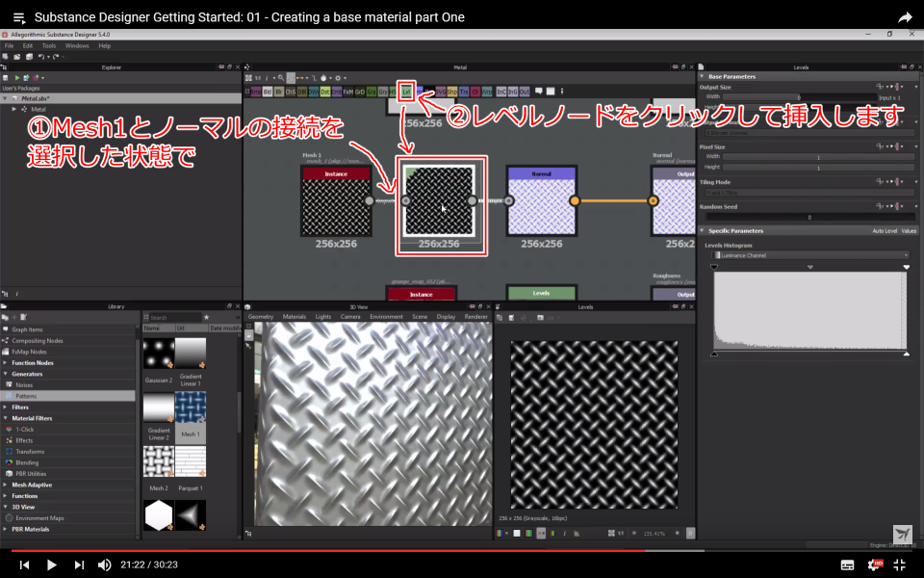Select the Gaussian 2 pattern thumbnail

[159, 353]
